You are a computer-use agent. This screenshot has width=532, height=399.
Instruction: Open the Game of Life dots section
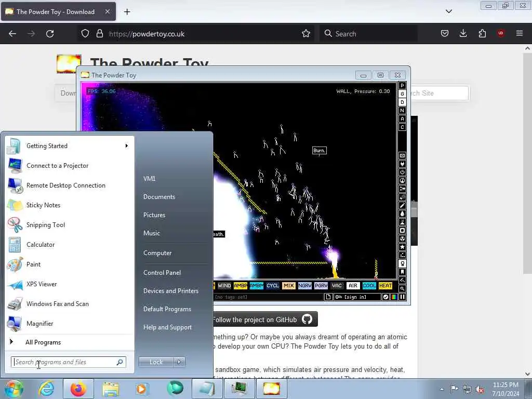click(402, 256)
